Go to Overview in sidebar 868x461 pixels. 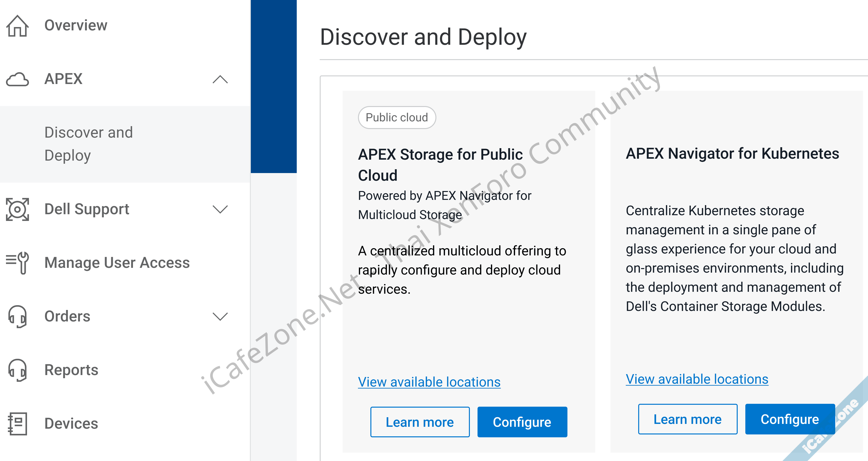(76, 26)
